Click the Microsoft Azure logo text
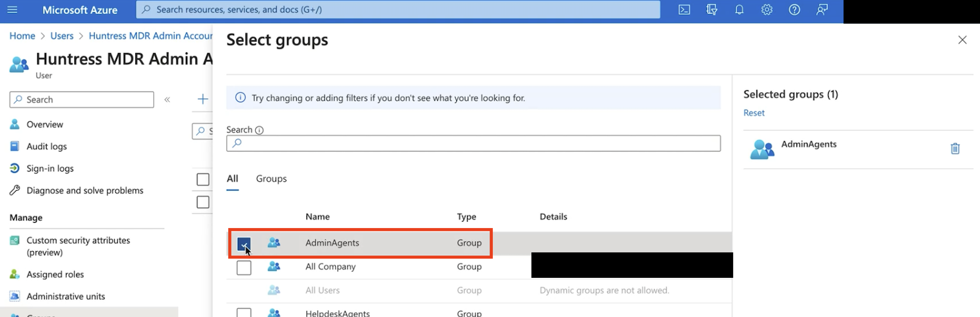The height and width of the screenshot is (317, 980). tap(79, 10)
